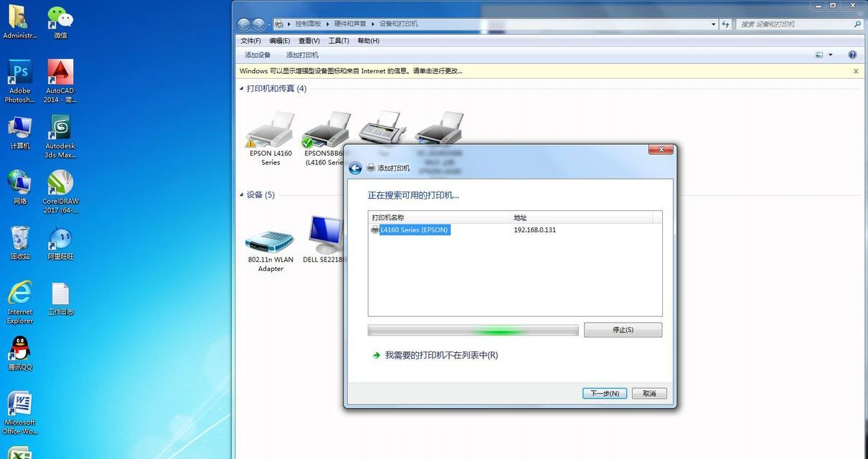Open the view options dropdown arrow
This screenshot has width=868, height=459.
(x=831, y=55)
